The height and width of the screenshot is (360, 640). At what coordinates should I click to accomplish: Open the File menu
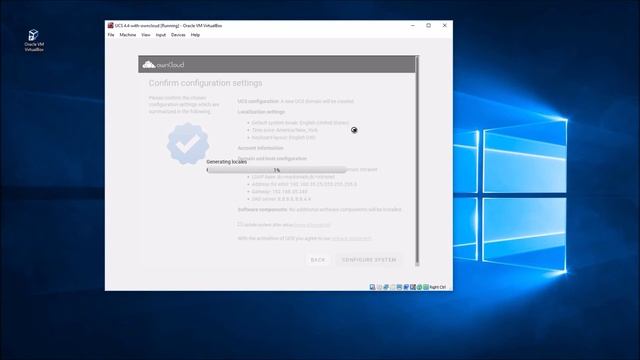point(111,35)
